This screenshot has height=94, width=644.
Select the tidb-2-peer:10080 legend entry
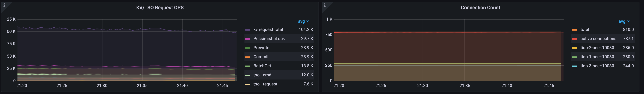(597, 48)
